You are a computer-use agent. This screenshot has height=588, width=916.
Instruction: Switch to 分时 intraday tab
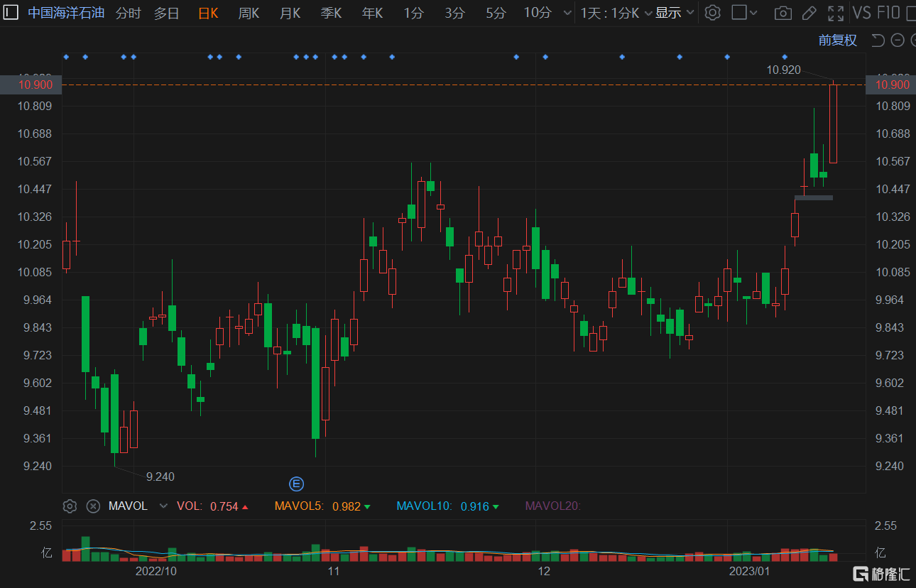click(128, 13)
